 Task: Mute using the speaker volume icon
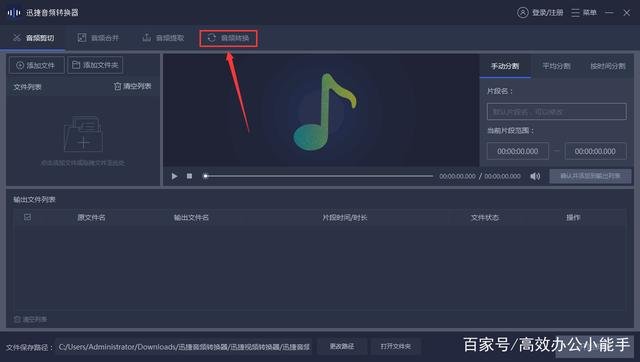coord(535,176)
